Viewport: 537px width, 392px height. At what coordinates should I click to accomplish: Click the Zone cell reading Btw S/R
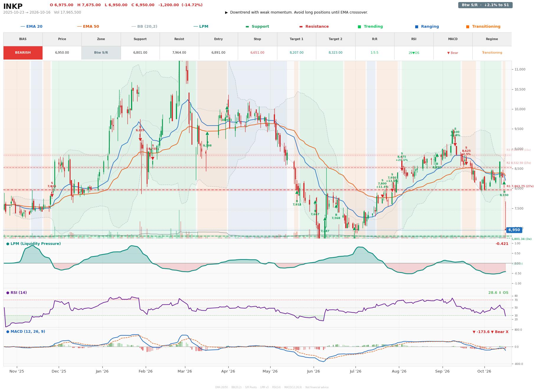click(101, 53)
